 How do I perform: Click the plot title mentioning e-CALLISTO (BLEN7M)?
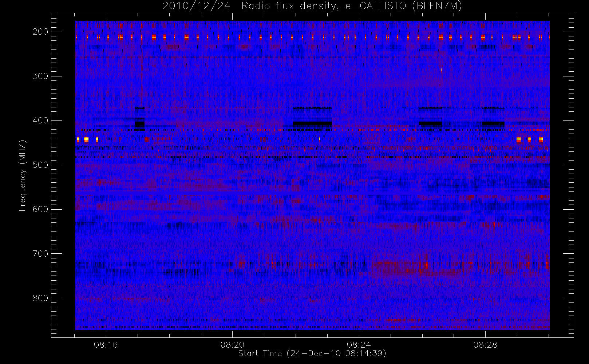[312, 6]
